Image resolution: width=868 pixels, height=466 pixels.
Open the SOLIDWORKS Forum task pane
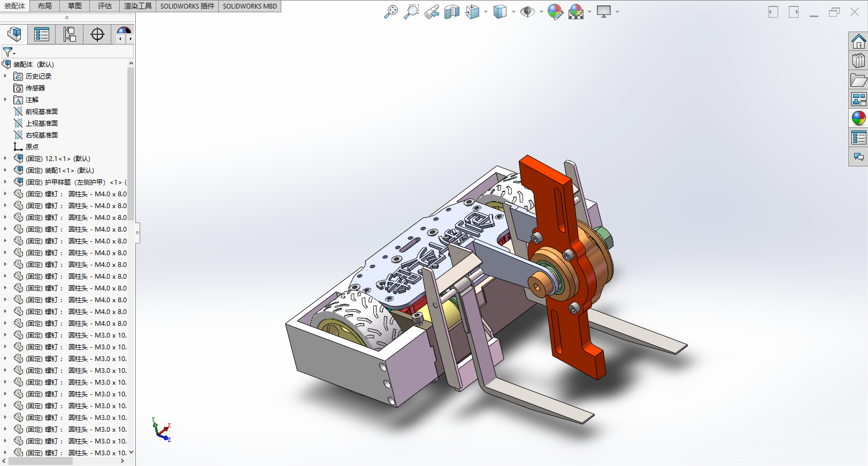pyautogui.click(x=858, y=157)
